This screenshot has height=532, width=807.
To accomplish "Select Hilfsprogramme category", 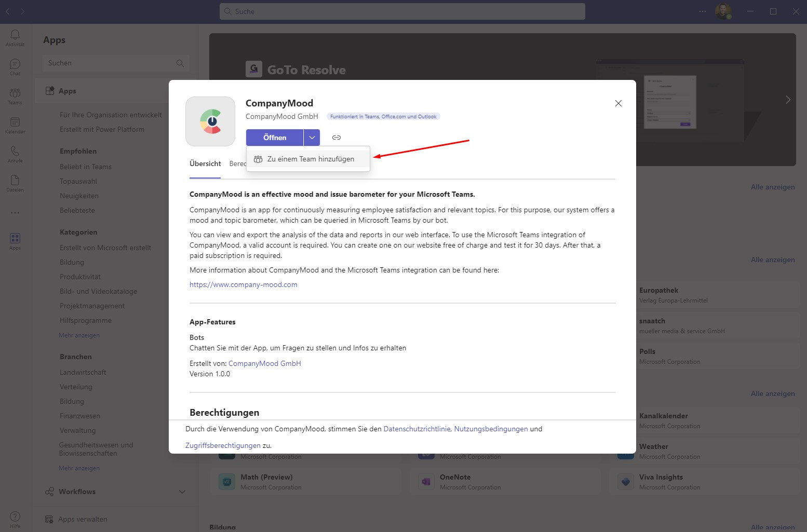I will click(86, 320).
